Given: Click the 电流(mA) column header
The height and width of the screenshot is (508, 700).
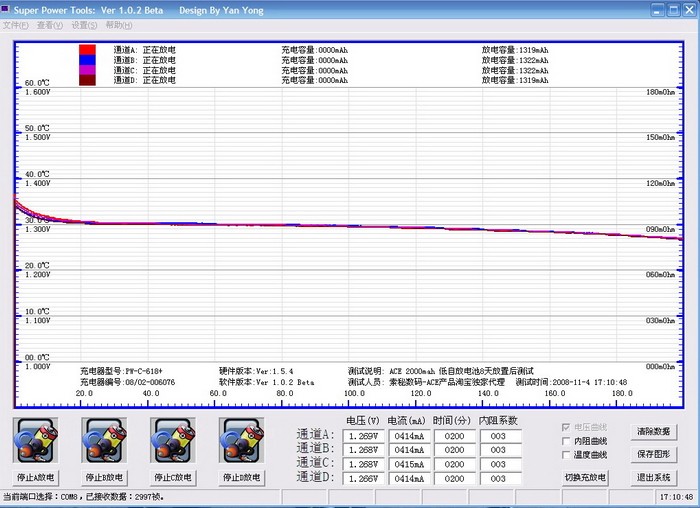Looking at the screenshot, I should [407, 421].
